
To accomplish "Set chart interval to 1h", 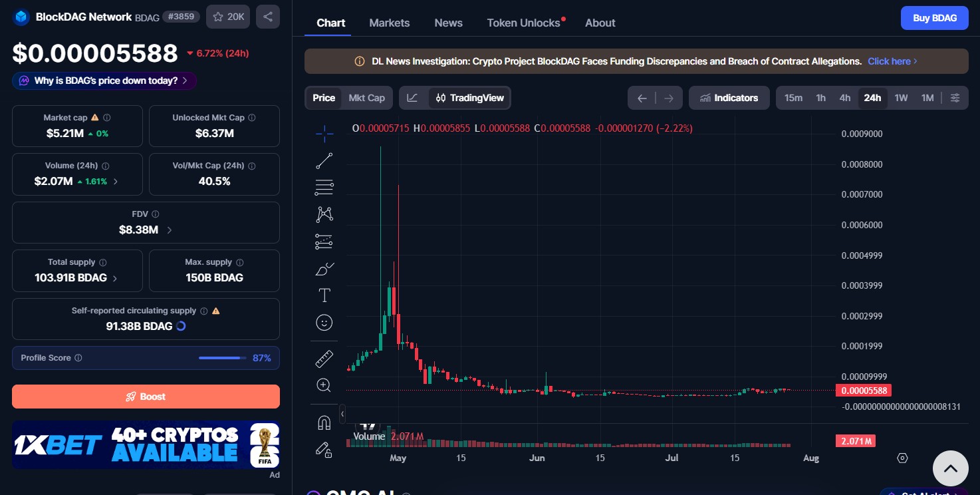I will point(821,98).
